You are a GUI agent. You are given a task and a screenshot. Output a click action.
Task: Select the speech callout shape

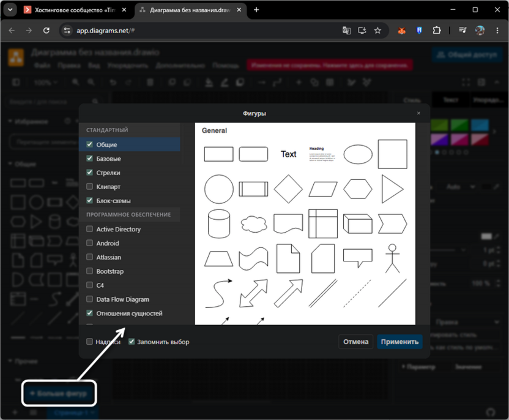[x=358, y=258]
